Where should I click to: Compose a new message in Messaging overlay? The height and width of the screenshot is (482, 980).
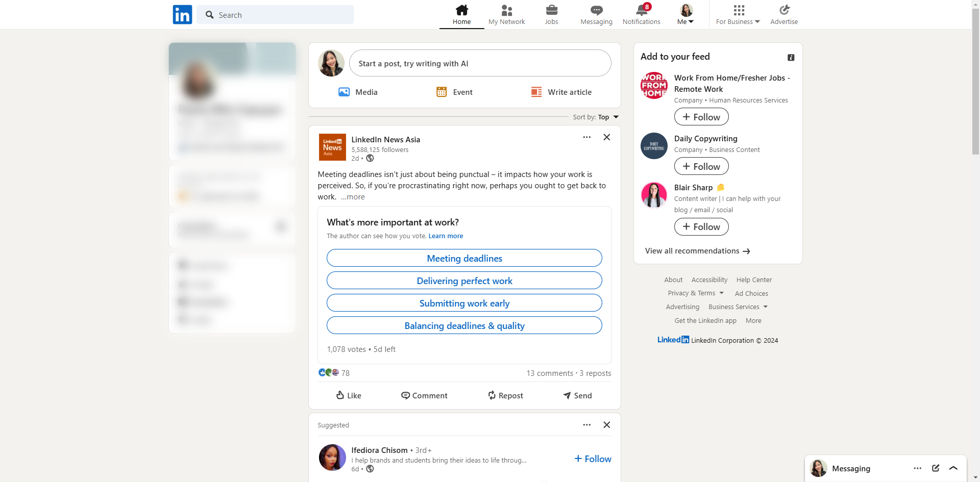point(936,468)
